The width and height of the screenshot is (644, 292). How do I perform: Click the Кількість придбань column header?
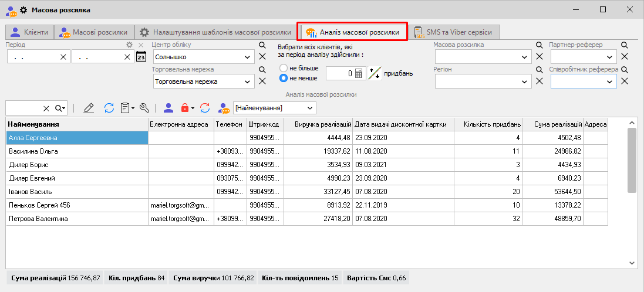tap(488, 124)
